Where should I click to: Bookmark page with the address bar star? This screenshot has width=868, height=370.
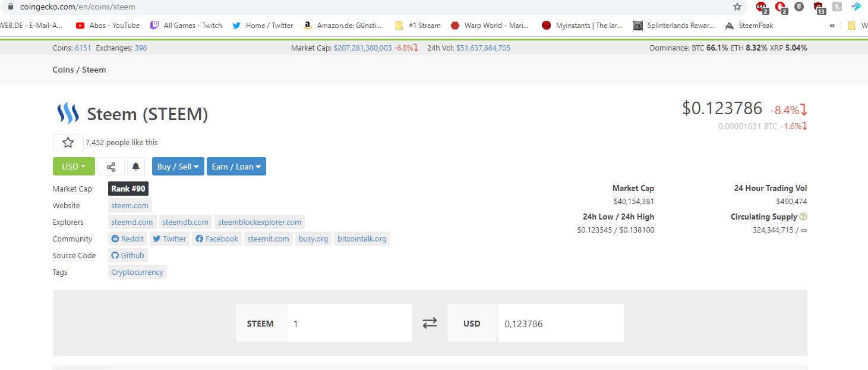737,7
